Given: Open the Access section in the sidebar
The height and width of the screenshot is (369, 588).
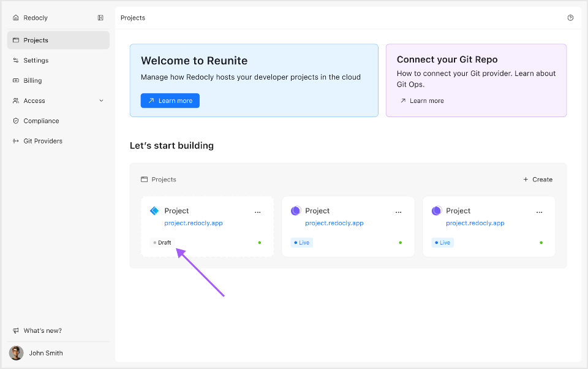Looking at the screenshot, I should point(58,101).
